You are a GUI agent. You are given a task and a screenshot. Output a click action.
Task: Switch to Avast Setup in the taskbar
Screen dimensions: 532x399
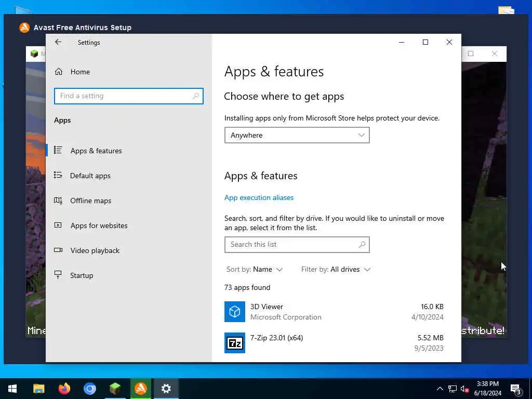click(x=140, y=389)
